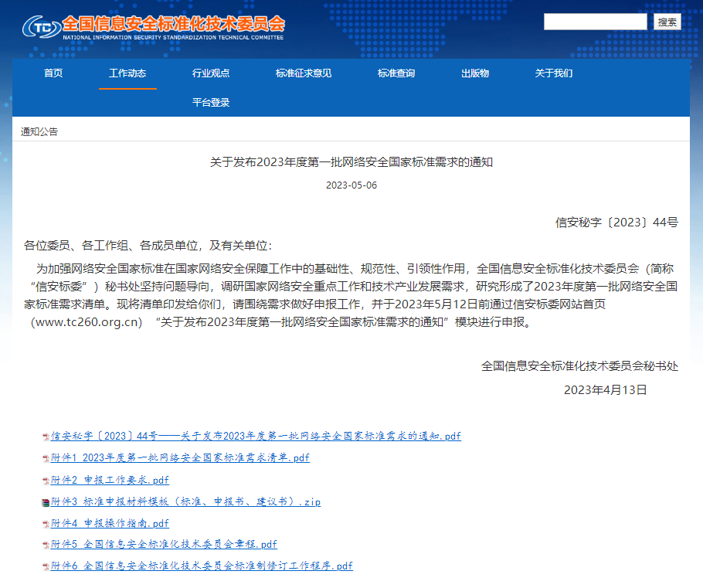Open 平台登录 navigation item

[x=211, y=102]
